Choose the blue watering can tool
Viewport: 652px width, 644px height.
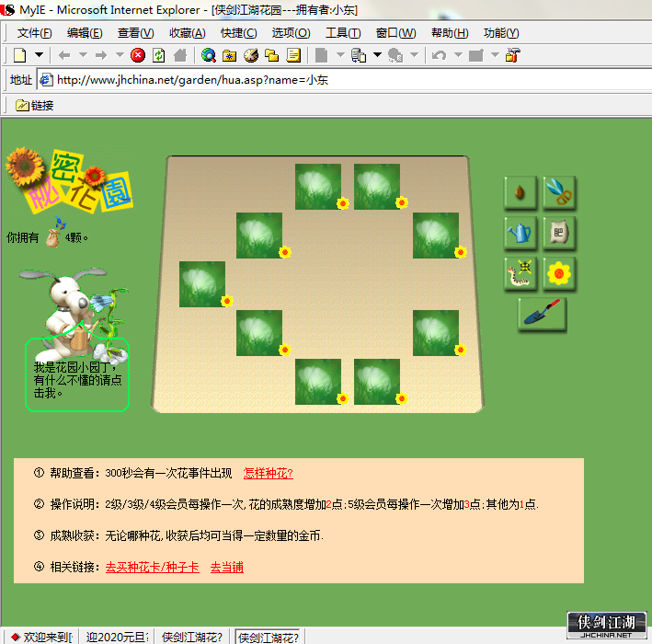520,233
